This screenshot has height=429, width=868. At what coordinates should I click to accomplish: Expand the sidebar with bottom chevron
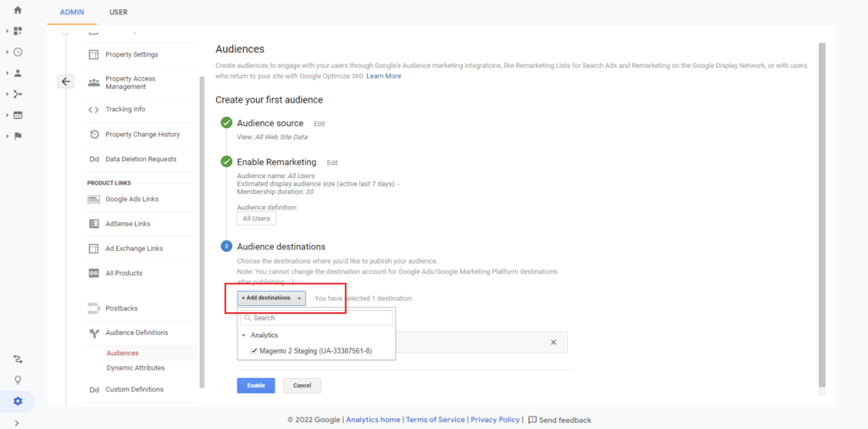coord(18,422)
